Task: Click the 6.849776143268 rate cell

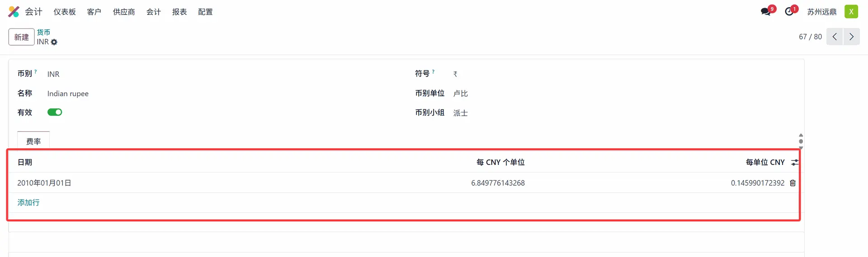Action: pyautogui.click(x=498, y=183)
